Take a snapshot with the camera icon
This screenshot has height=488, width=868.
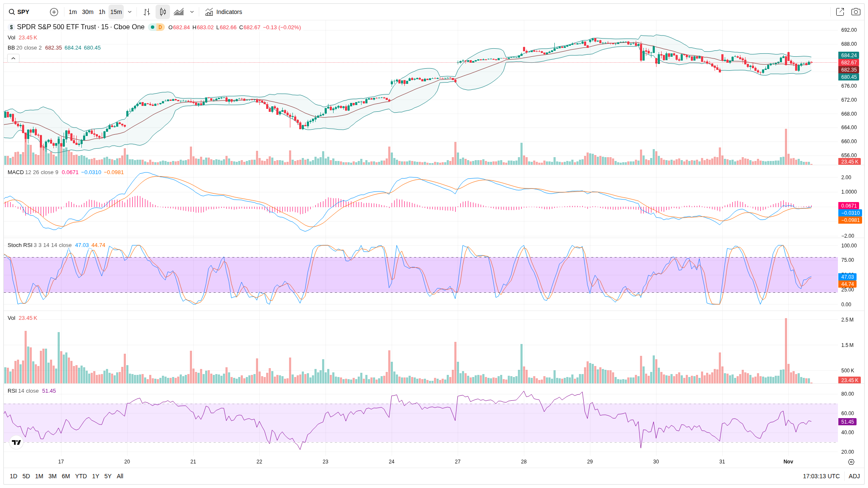pos(856,12)
